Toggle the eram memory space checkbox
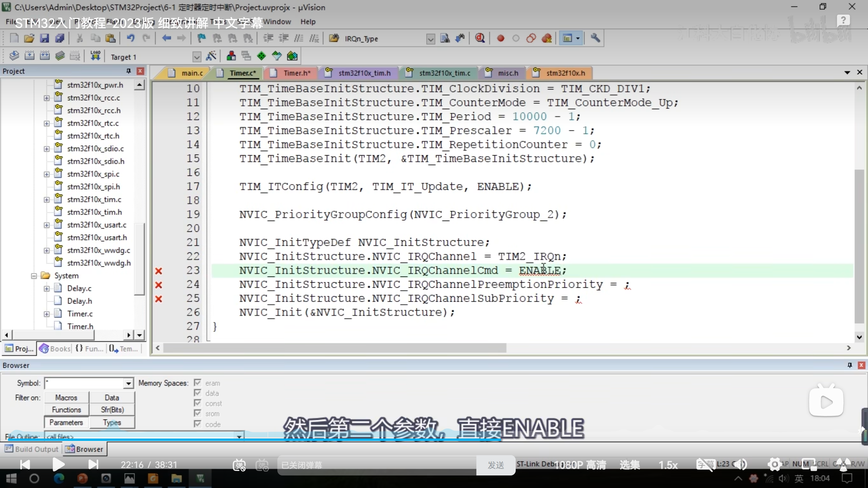The width and height of the screenshot is (868, 488). point(198,383)
